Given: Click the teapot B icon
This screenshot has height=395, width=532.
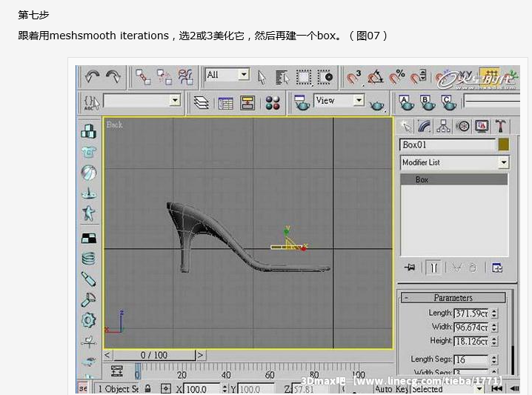Looking at the screenshot, I should click(x=428, y=103).
